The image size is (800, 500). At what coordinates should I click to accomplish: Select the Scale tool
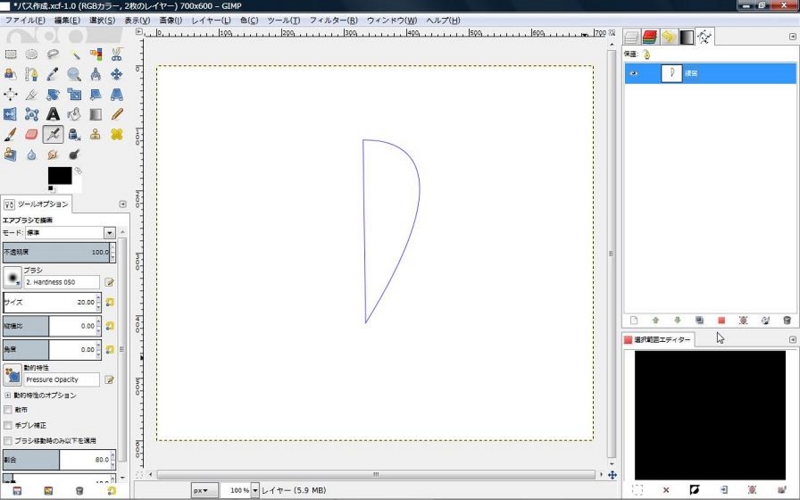click(74, 94)
